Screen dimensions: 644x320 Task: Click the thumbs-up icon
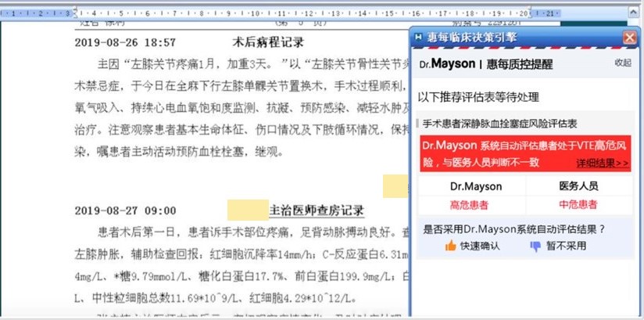[x=450, y=246]
